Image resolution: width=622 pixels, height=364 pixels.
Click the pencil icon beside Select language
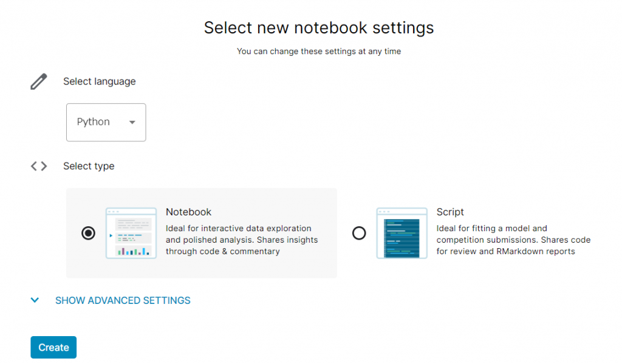coord(38,81)
